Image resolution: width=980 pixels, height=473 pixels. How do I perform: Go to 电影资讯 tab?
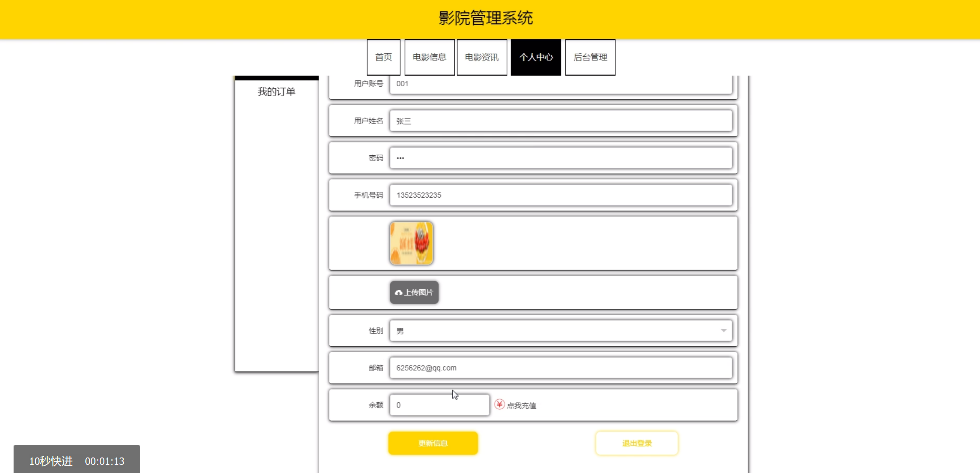click(481, 57)
